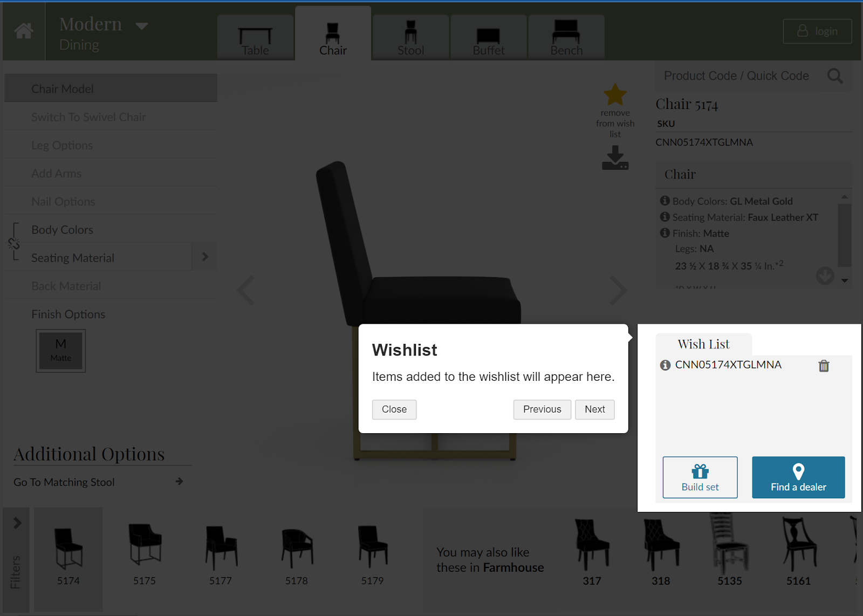Click Previous in the Wishlist popup
Image resolution: width=863 pixels, height=616 pixels.
point(542,409)
